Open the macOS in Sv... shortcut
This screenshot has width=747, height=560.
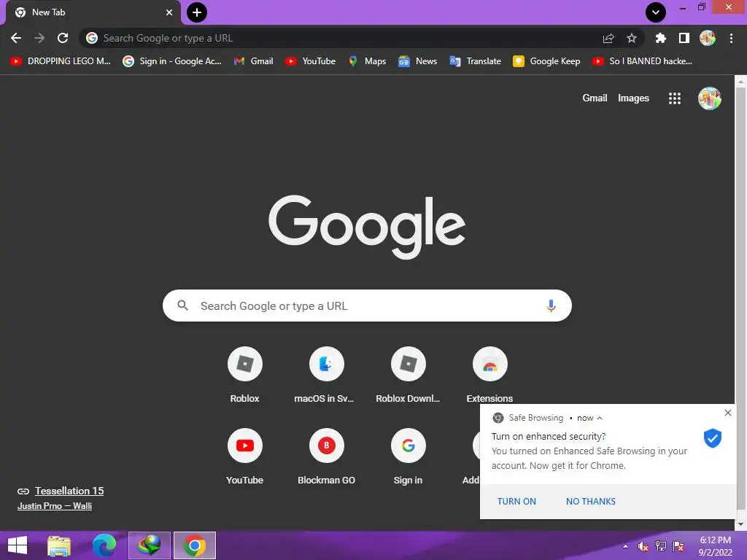click(326, 376)
